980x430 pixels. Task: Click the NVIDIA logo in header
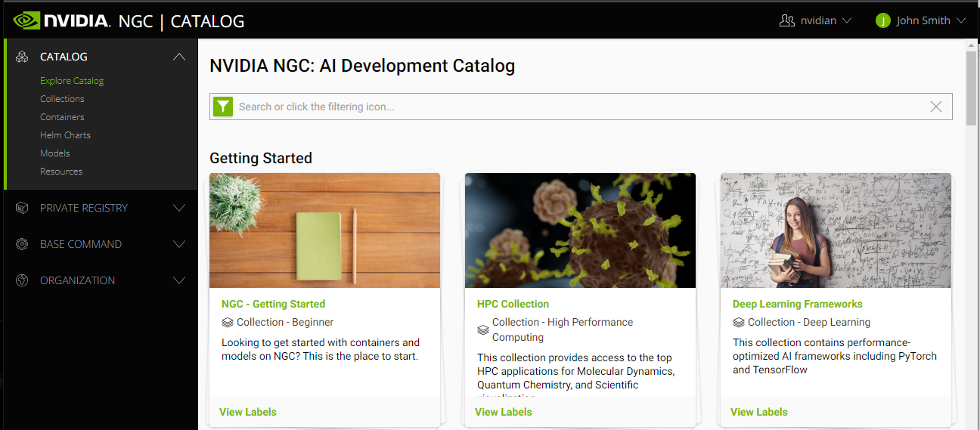(62, 20)
